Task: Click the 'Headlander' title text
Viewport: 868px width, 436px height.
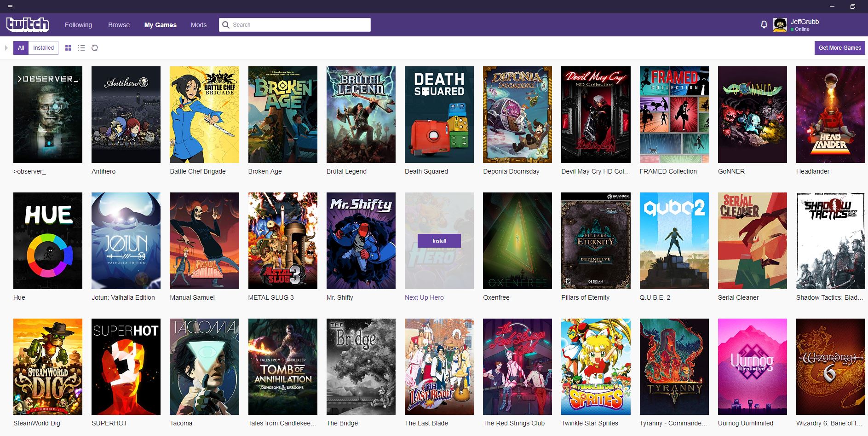Action: point(813,171)
